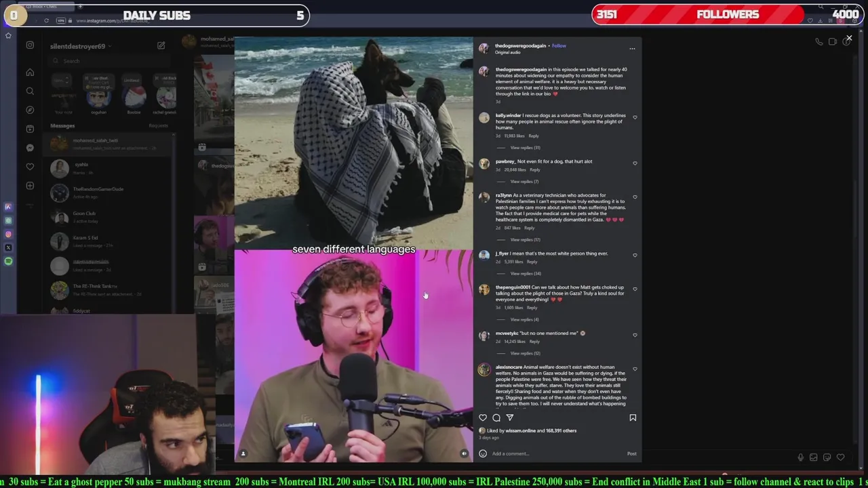
Task: Expand the silentdestroyer69 account switcher
Action: click(81, 46)
